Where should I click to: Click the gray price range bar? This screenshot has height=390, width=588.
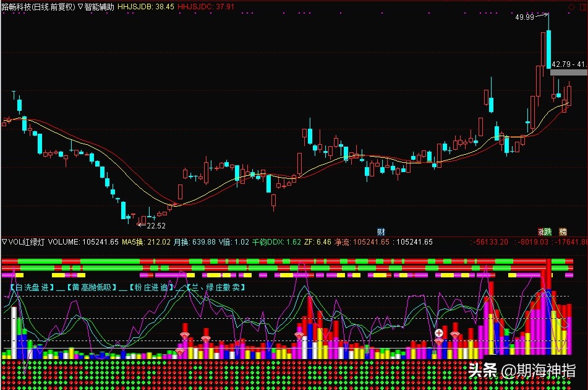568,72
